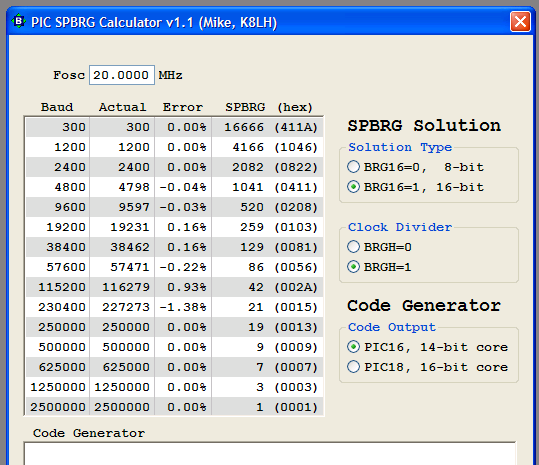Select the 300 baud row
The image size is (539, 465).
[175, 127]
